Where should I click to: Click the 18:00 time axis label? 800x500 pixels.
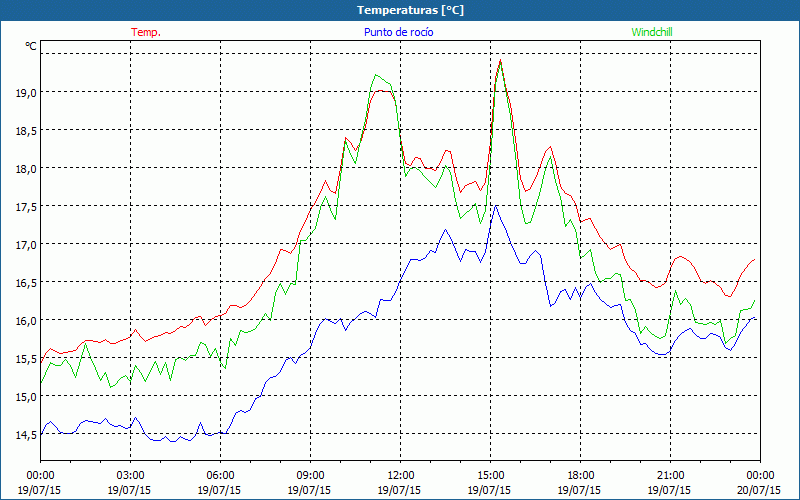pyautogui.click(x=581, y=476)
